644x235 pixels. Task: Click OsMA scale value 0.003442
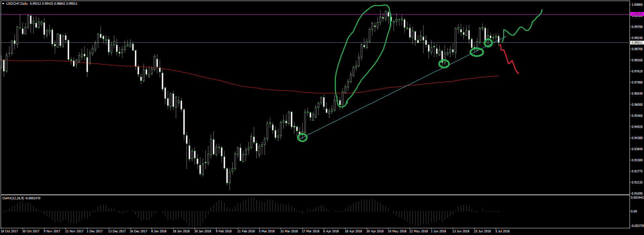[x=637, y=198]
